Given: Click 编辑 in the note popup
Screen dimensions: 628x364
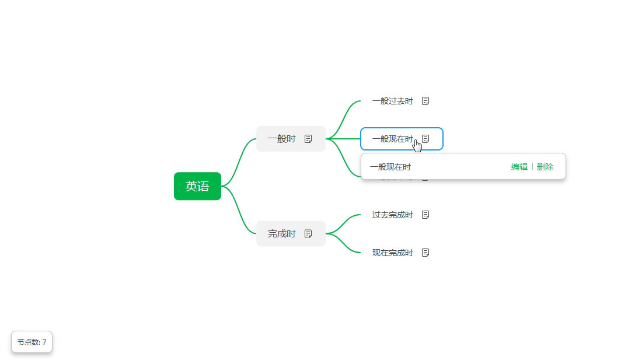Looking at the screenshot, I should coord(519,167).
